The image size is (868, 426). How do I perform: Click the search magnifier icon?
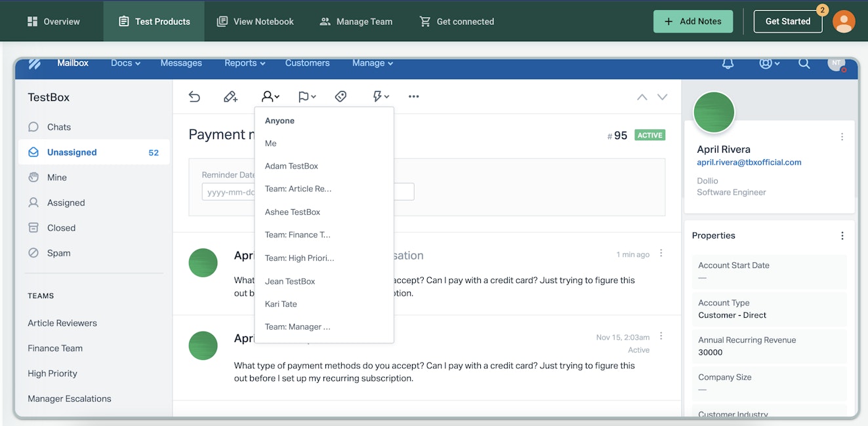pos(804,64)
